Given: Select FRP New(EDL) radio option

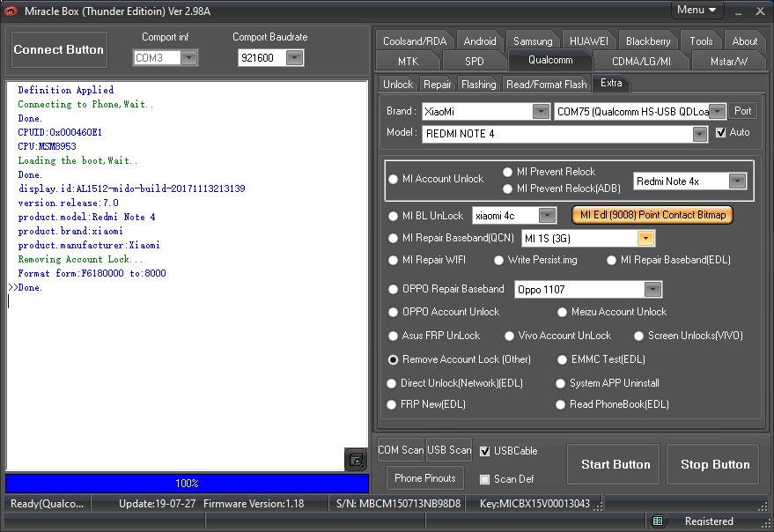Looking at the screenshot, I should [392, 404].
